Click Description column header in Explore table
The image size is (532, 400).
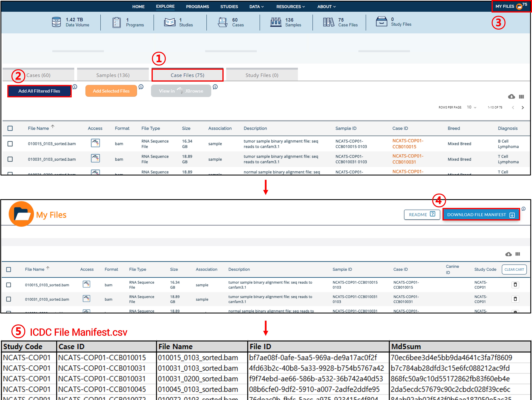(x=255, y=128)
